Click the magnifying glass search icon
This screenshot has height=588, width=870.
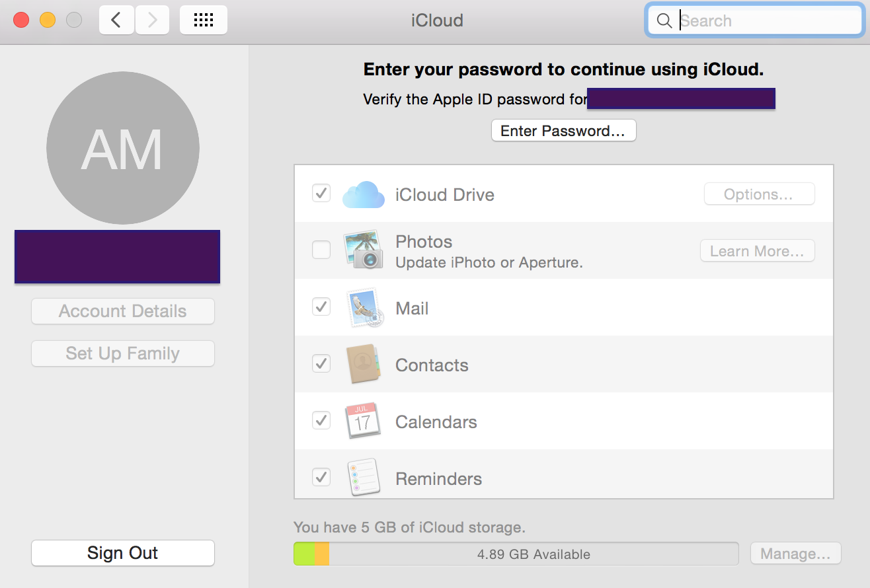[x=664, y=20]
